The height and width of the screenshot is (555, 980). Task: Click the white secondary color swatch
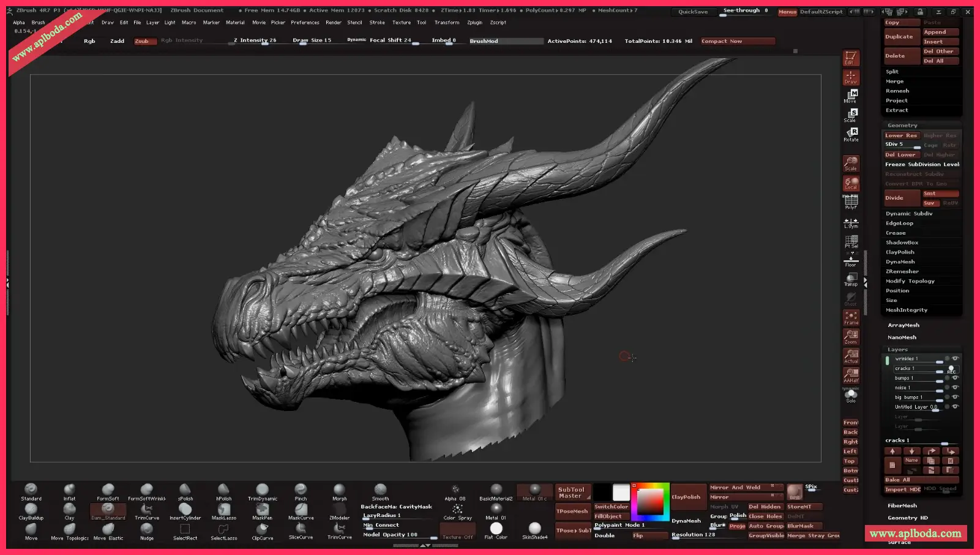pos(621,492)
